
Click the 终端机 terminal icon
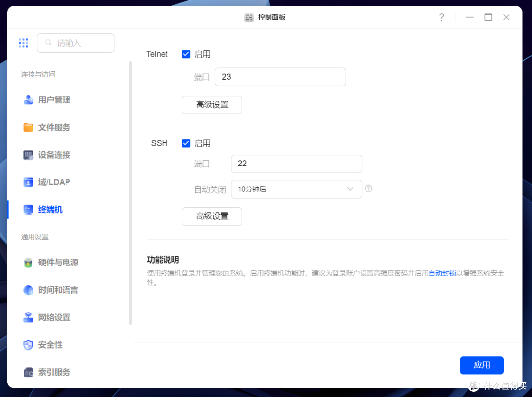[28, 210]
